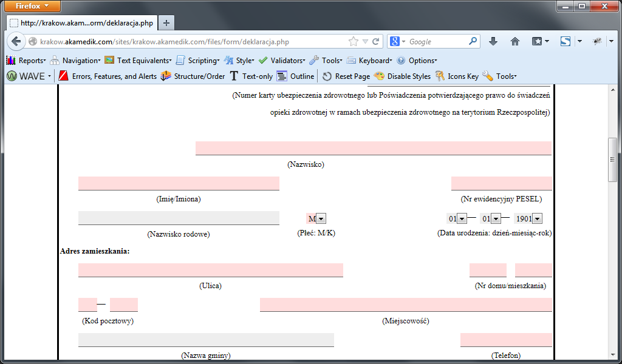Image resolution: width=622 pixels, height=364 pixels.
Task: Click Disable Styles
Action: [x=402, y=76]
